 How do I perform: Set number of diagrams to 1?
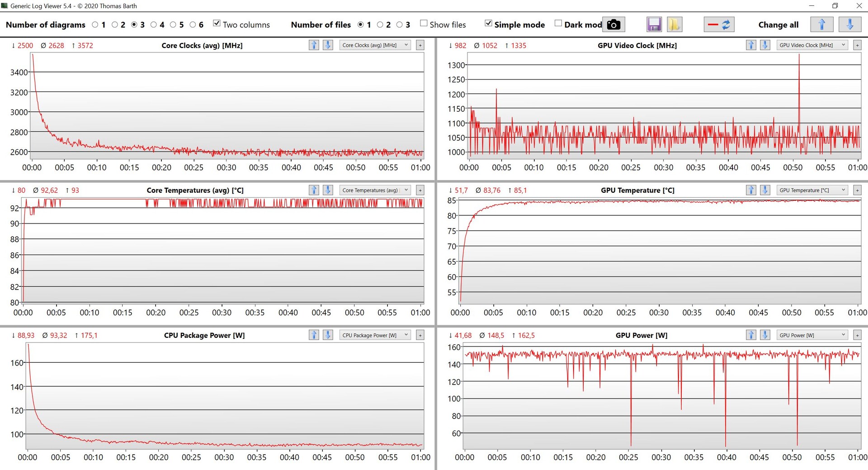pyautogui.click(x=95, y=24)
